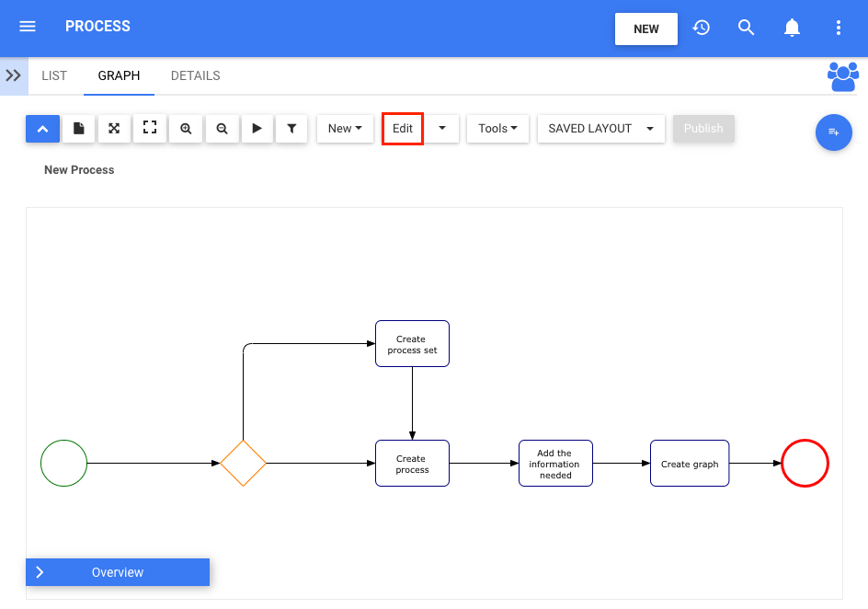This screenshot has height=609, width=868.
Task: Toggle fullscreen graph view
Action: pos(150,129)
